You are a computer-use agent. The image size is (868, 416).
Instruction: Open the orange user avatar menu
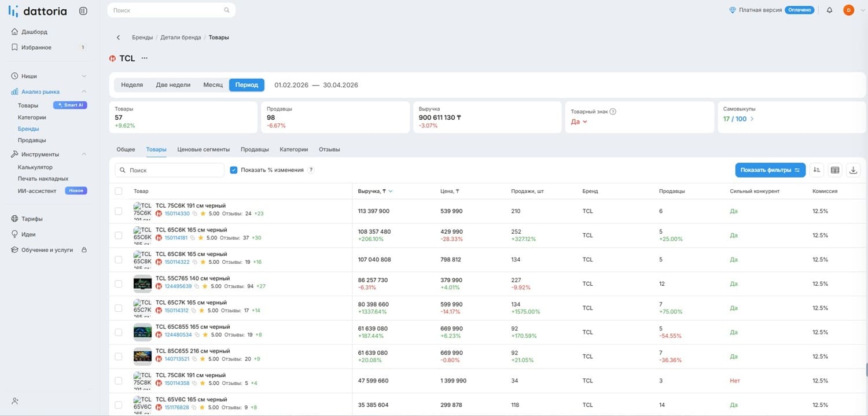click(848, 10)
